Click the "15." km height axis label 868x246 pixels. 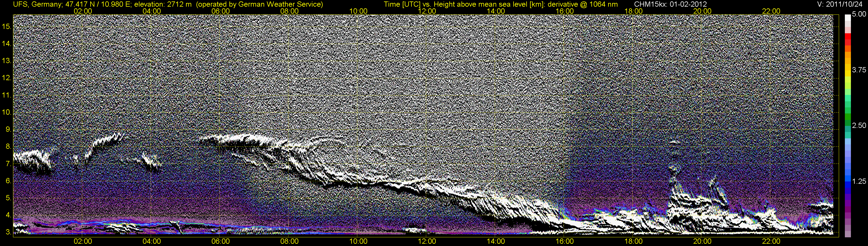7,27
